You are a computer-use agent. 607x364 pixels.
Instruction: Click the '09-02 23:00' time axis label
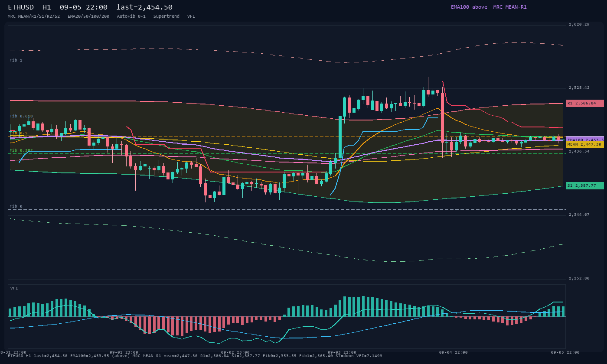point(235,352)
